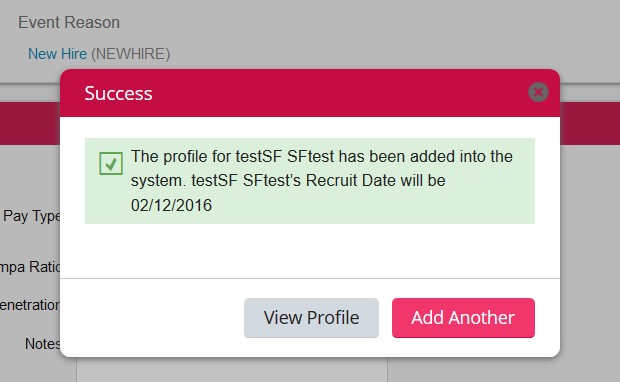Click the crimson section bar left of the dialog

coord(30,123)
